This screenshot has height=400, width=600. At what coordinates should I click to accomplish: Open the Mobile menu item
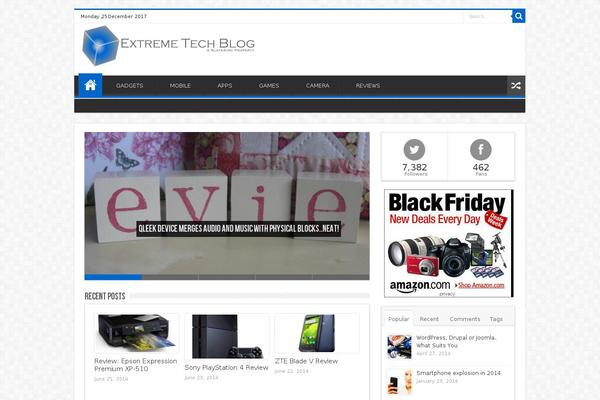tap(180, 86)
